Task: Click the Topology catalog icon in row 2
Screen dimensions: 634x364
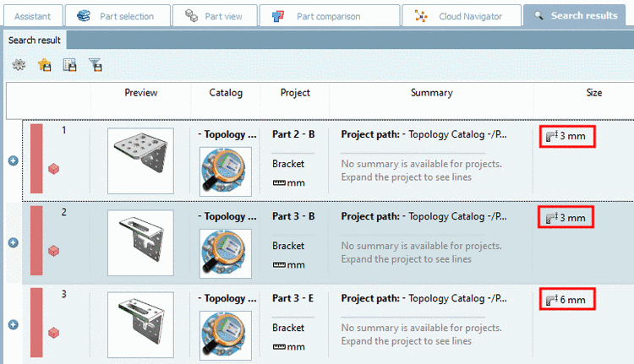Action: [x=225, y=254]
